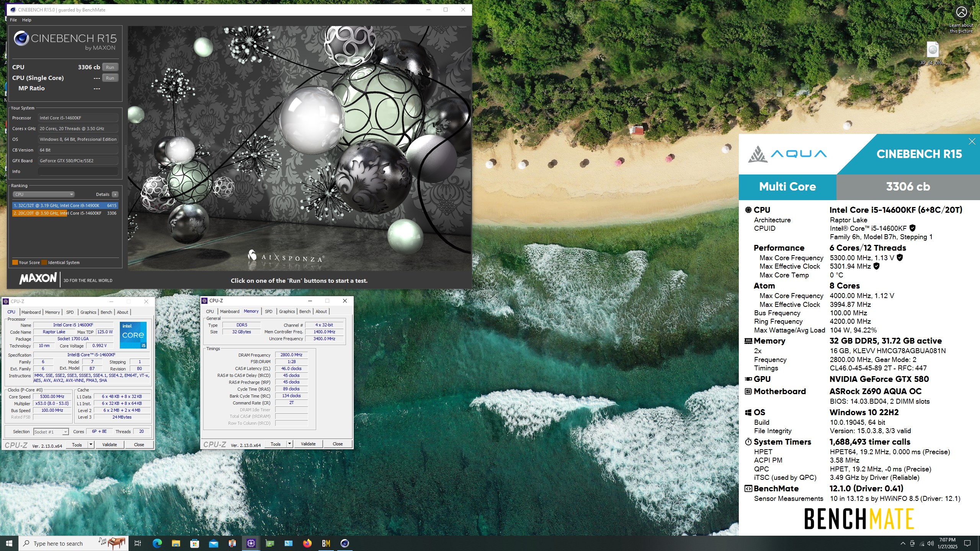Screen dimensions: 980x551
Task: Switch to CPU-Z taskbar icon
Action: 251,543
